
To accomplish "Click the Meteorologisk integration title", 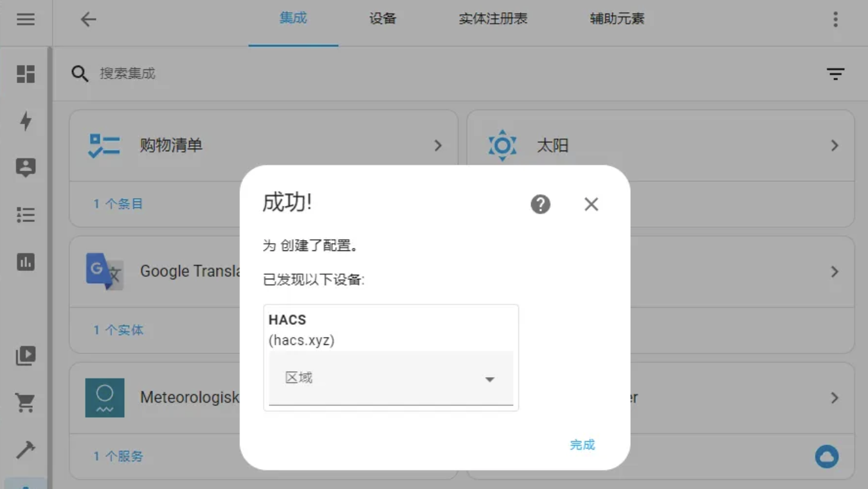I will tap(190, 398).
